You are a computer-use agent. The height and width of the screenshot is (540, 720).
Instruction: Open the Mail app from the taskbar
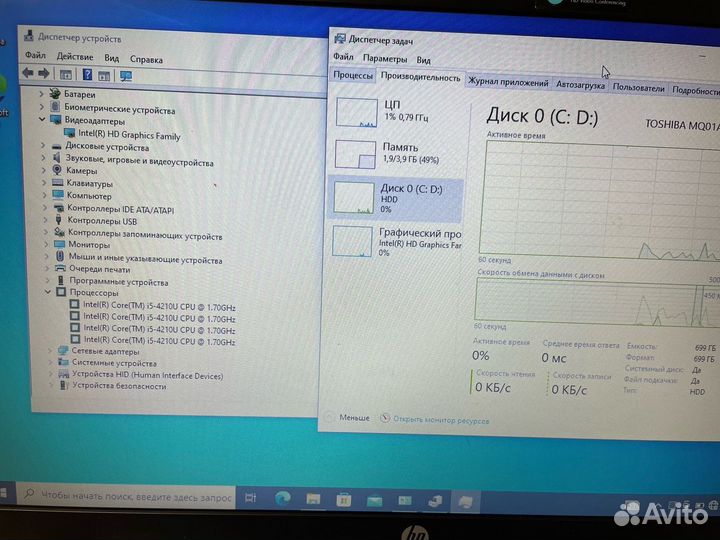(375, 501)
